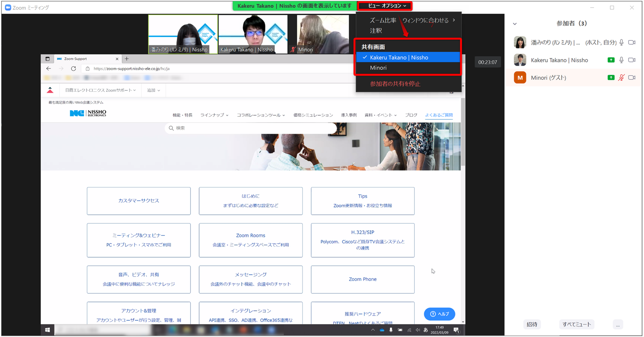Toggle the host's video camera in participants list
644x337 pixels.
pyautogui.click(x=632, y=43)
